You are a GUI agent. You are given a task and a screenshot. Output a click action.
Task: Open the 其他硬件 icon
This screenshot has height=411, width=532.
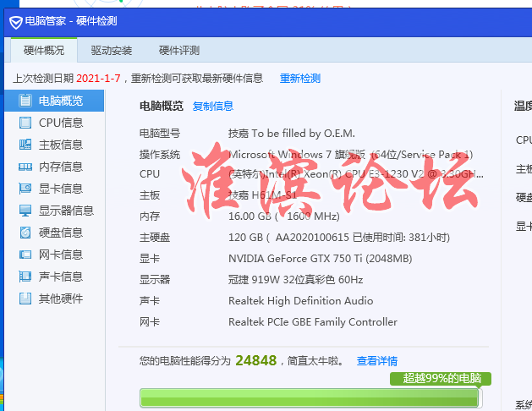tap(25, 299)
